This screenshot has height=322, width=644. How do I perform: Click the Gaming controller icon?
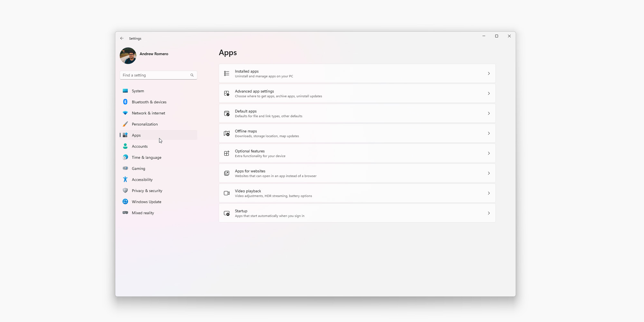point(125,168)
